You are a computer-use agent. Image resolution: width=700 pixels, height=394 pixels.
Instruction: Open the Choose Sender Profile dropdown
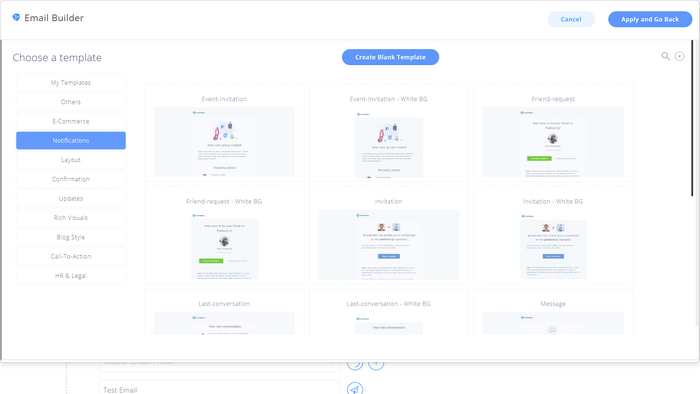click(x=220, y=366)
